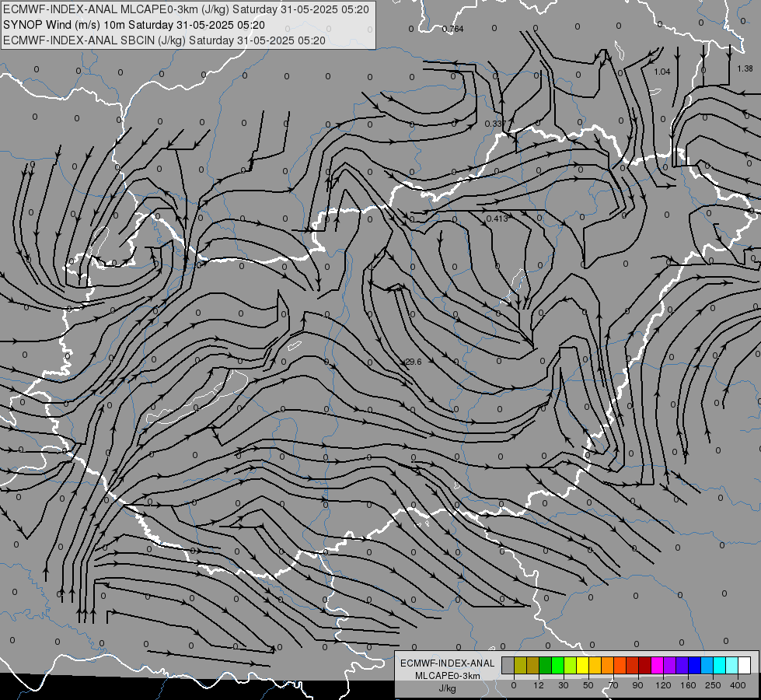Screen dimensions: 761x700
Task: Pick the dark green legend swatch
Action: tap(545, 665)
